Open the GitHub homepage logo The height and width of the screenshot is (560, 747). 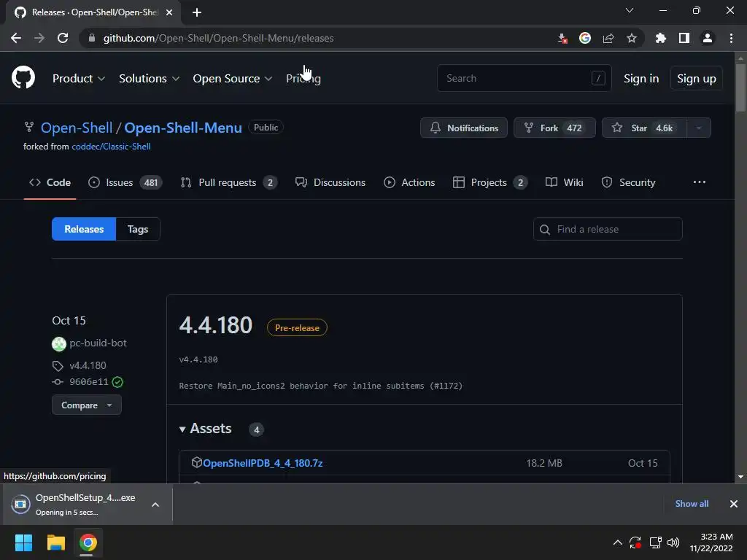click(x=23, y=77)
